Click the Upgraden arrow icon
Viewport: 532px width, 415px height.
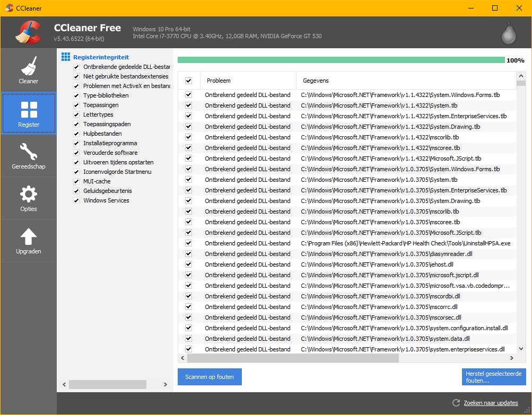pyautogui.click(x=29, y=237)
